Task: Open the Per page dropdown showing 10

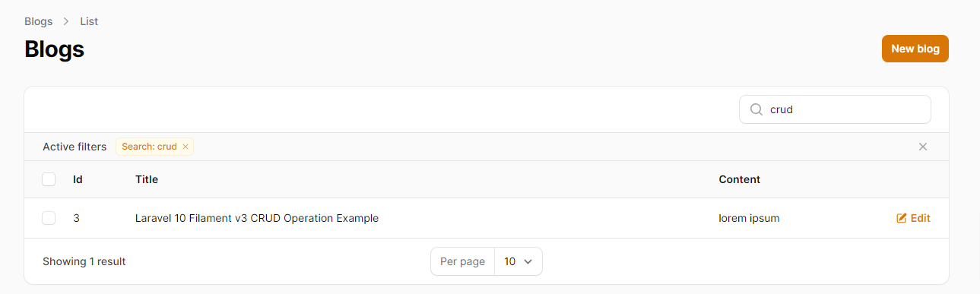Action: pos(519,261)
